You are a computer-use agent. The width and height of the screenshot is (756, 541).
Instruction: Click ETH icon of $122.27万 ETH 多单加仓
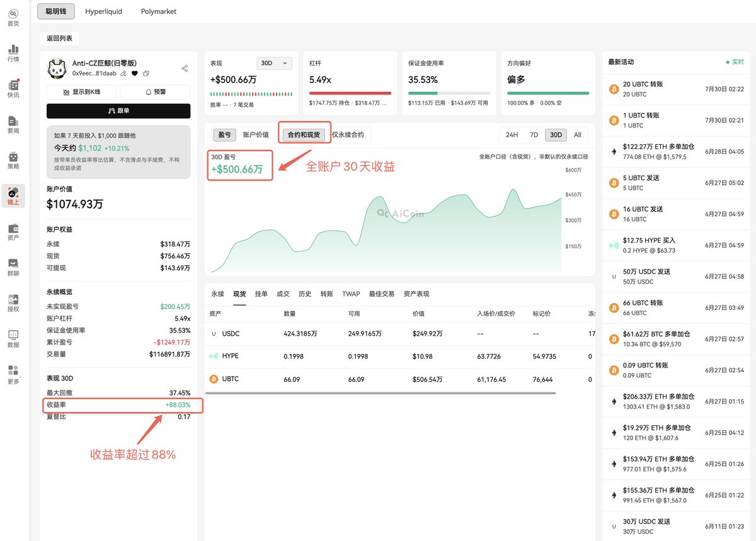coord(614,151)
